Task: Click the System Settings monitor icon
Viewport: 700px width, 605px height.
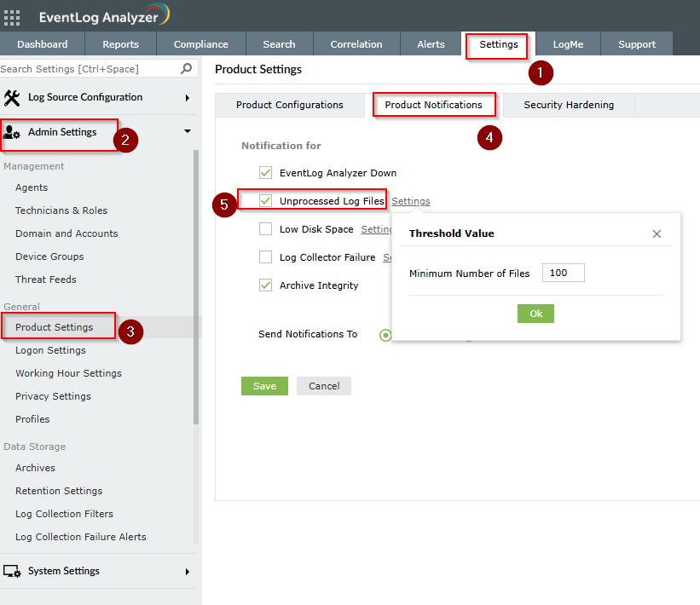Action: [x=12, y=571]
